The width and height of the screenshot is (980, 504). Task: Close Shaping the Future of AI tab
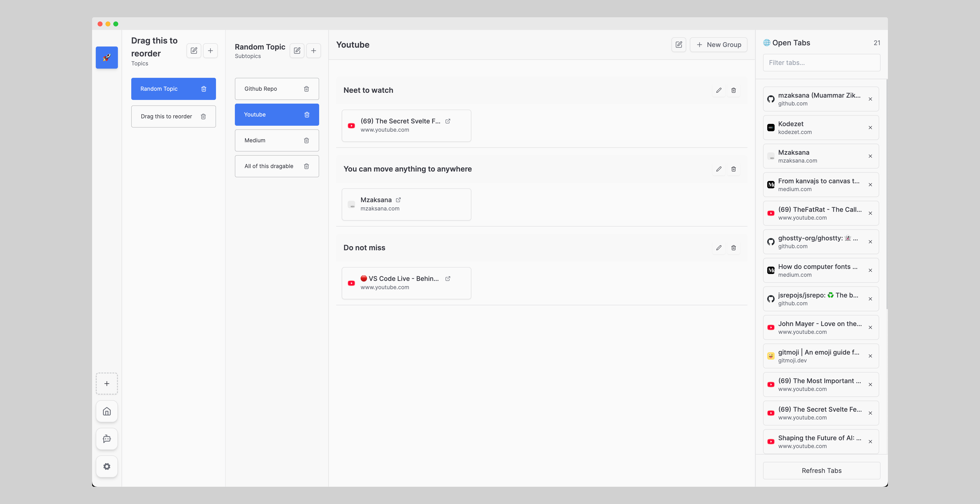[870, 441]
